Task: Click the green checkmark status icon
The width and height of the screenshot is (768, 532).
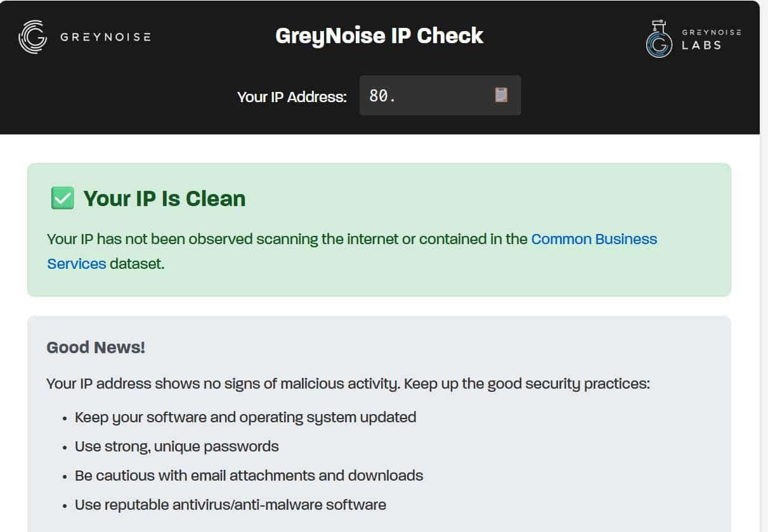Action: [x=62, y=198]
